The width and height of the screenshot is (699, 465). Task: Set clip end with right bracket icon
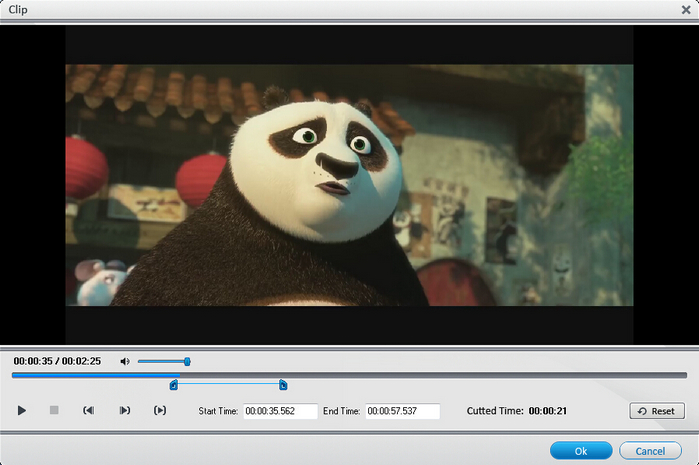pyautogui.click(x=124, y=410)
